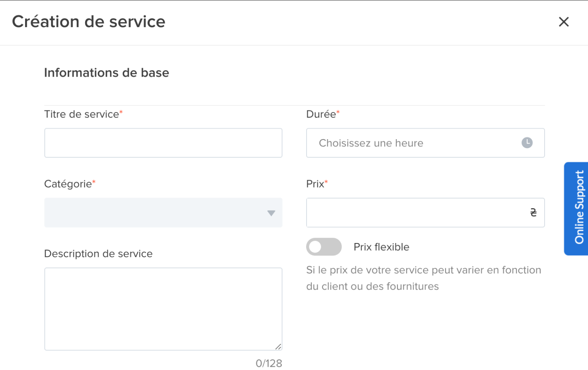Close the Création de service dialog
Viewport: 588px width, 370px height.
564,22
